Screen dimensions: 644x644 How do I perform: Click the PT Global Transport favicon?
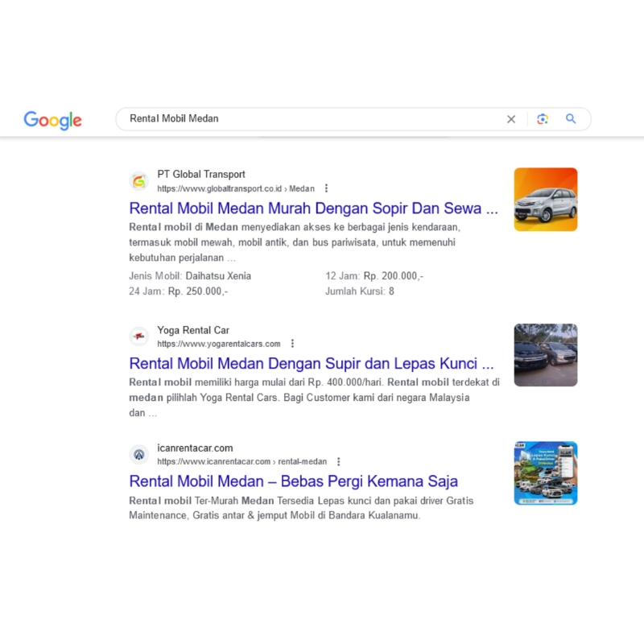coord(139,181)
